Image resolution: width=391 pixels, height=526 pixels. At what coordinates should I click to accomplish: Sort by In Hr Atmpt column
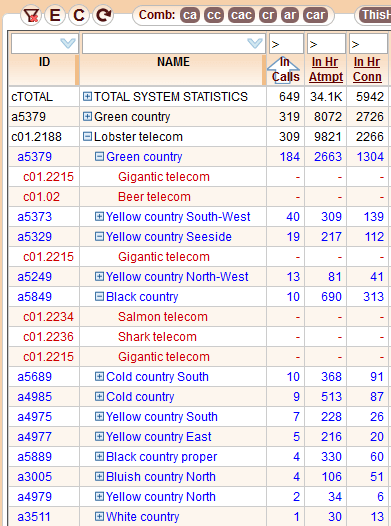pos(326,69)
